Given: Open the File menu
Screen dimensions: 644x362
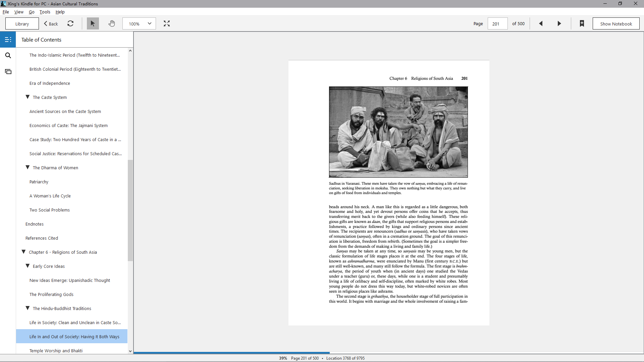Looking at the screenshot, I should pos(6,12).
